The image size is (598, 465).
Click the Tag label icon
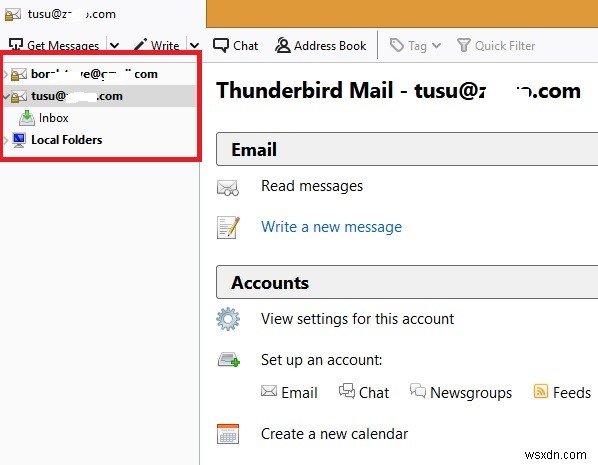pyautogui.click(x=397, y=45)
